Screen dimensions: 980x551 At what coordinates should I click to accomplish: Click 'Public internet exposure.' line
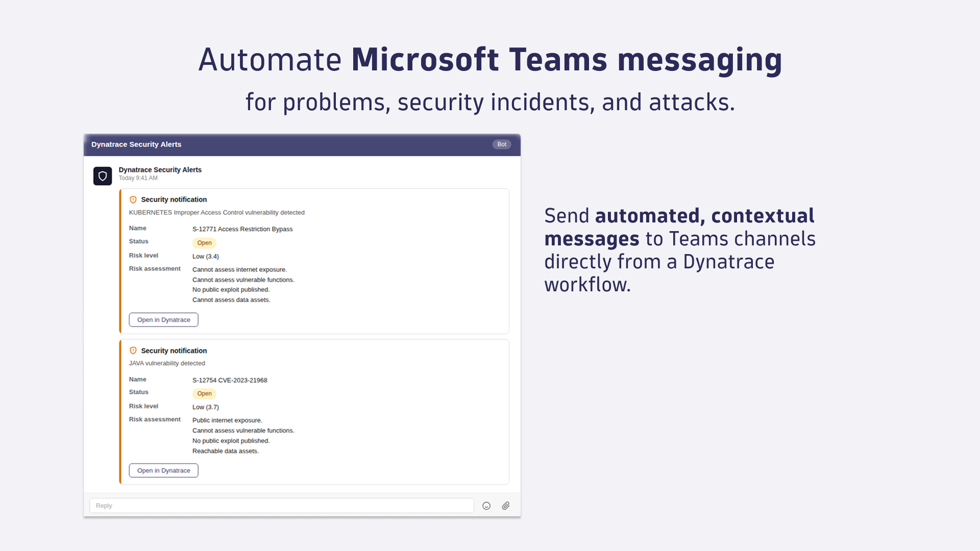click(227, 420)
